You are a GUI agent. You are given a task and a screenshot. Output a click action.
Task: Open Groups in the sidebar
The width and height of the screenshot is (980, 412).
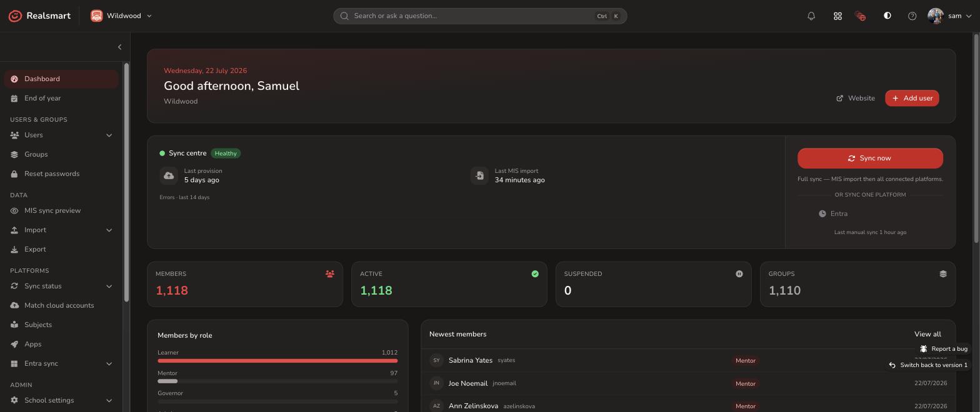[x=61, y=154]
